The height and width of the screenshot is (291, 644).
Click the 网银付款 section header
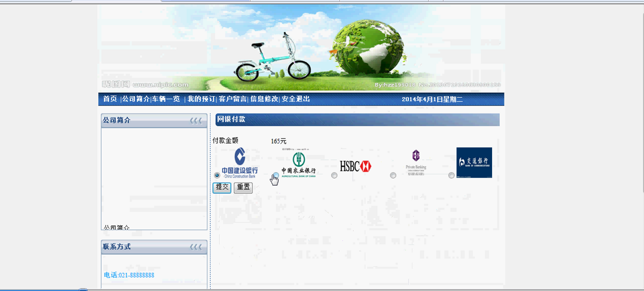358,120
